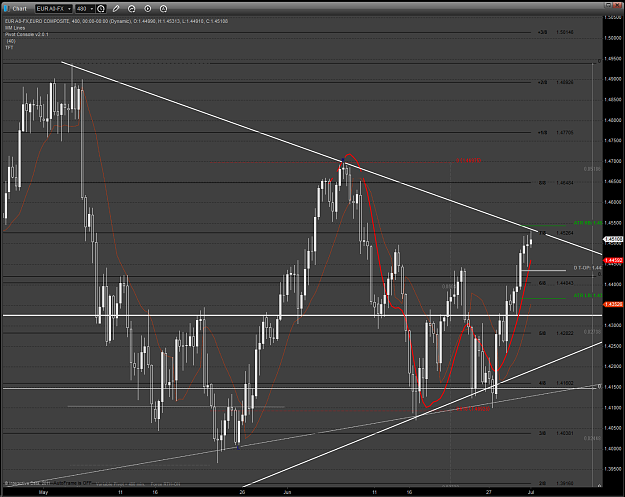Click the +3/8 1.50146 level label
The height and width of the screenshot is (497, 625).
click(x=555, y=32)
